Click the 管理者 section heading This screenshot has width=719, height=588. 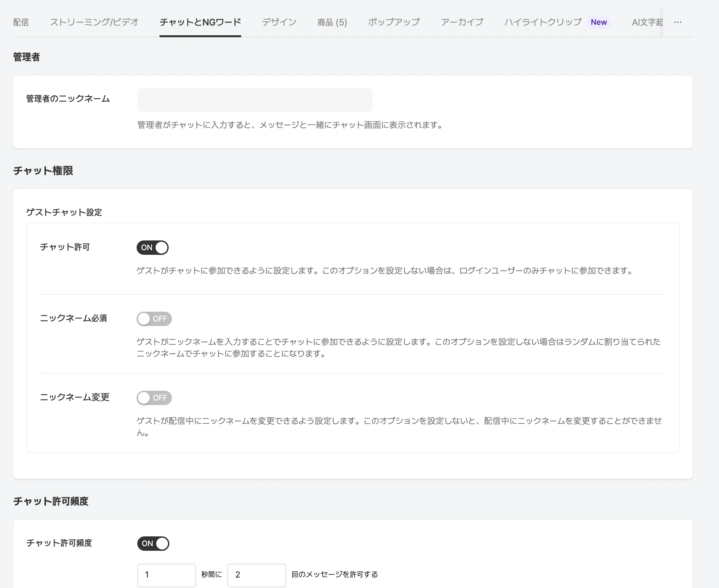[26, 57]
